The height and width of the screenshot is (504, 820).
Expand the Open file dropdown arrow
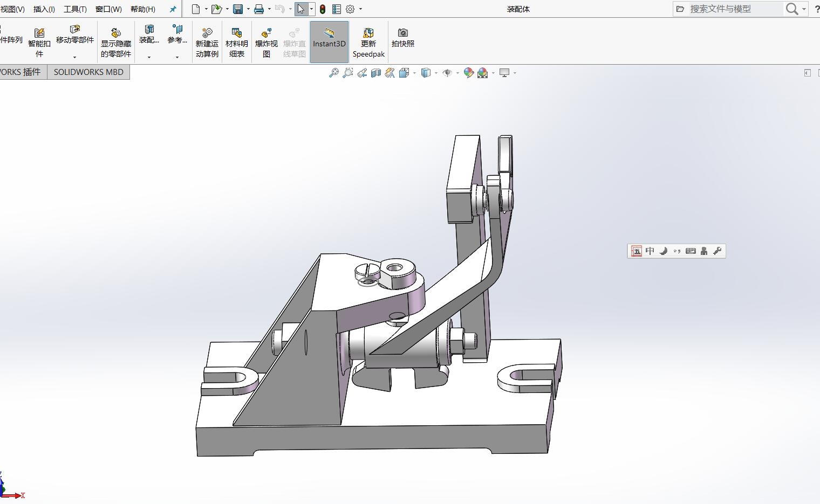pos(227,9)
